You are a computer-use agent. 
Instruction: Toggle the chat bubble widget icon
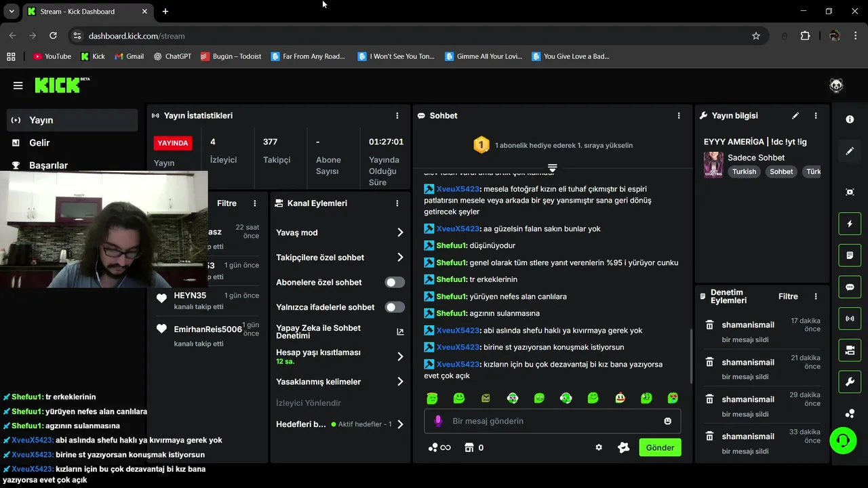[x=850, y=287]
